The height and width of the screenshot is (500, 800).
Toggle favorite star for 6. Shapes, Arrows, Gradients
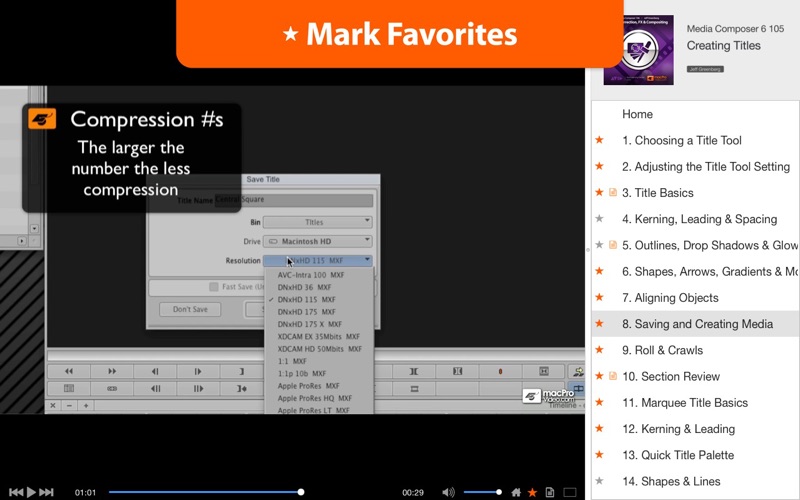[599, 271]
